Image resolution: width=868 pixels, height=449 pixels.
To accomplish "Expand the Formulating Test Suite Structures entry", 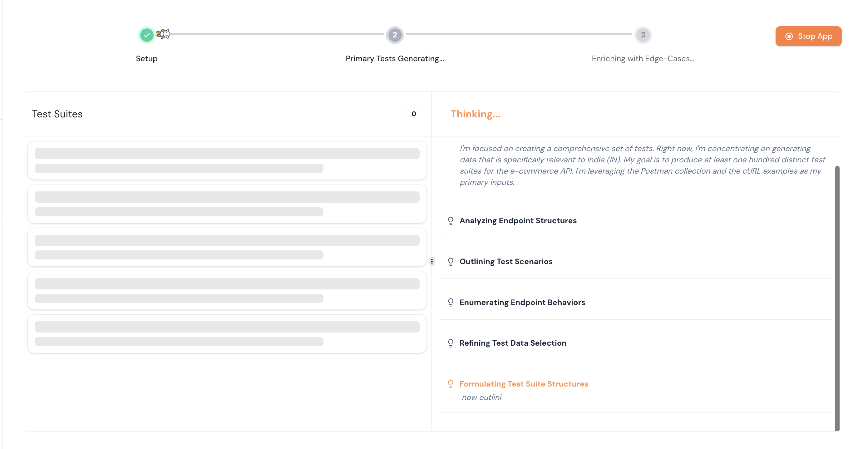I will tap(524, 384).
